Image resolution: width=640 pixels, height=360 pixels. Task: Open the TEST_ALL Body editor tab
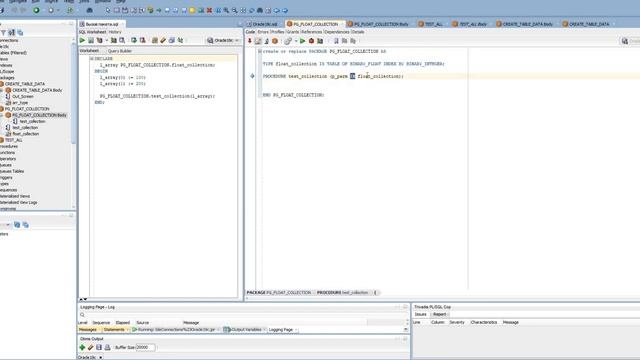point(470,24)
